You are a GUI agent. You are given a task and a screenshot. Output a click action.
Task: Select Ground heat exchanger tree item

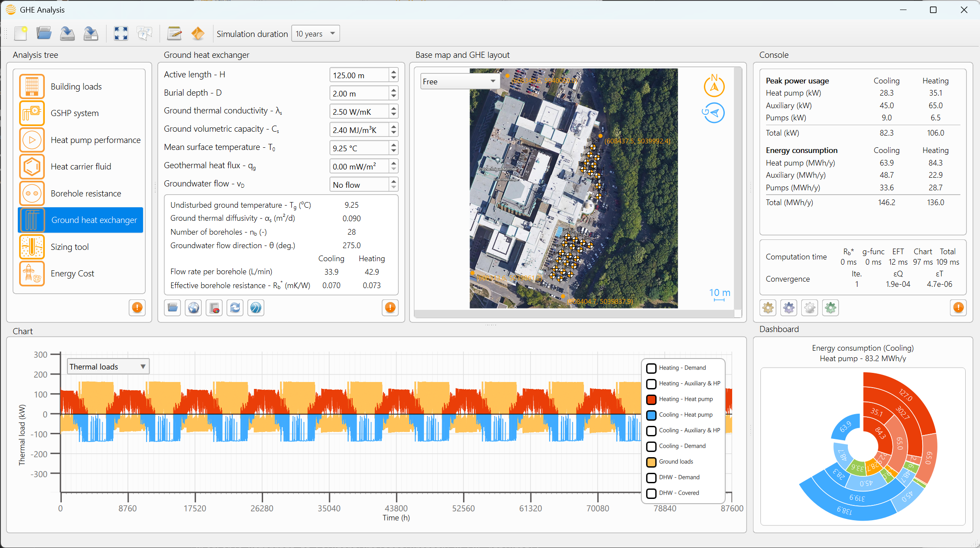click(80, 220)
